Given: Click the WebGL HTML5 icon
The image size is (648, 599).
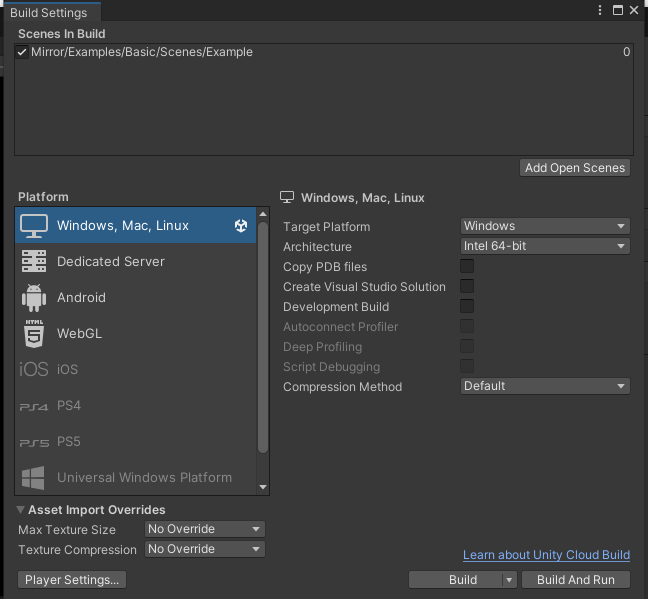Looking at the screenshot, I should (x=34, y=333).
